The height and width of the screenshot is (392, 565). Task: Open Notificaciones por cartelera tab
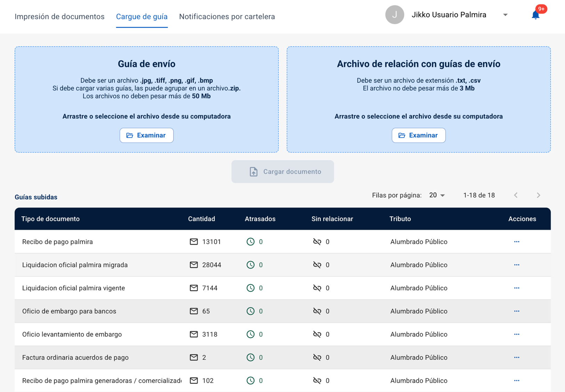(x=227, y=17)
